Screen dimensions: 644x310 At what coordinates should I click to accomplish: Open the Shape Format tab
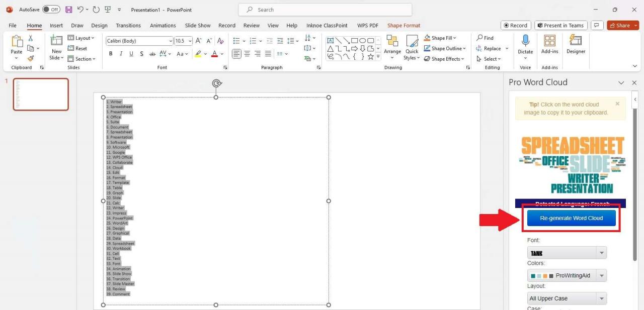[x=404, y=25]
